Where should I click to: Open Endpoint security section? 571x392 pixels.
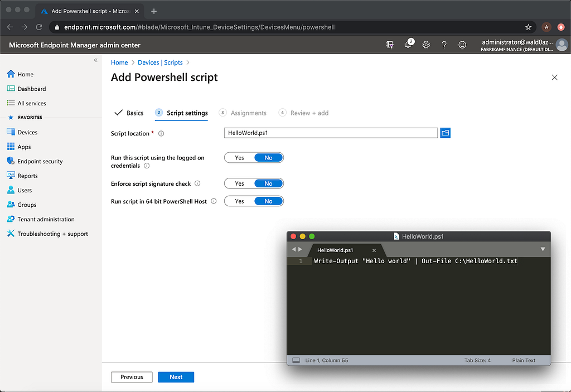(x=35, y=161)
